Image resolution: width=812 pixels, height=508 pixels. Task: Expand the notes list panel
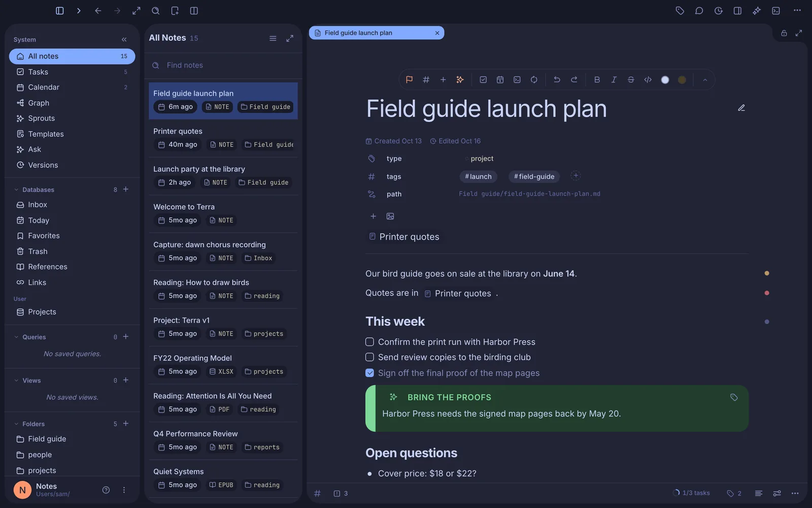click(x=290, y=39)
